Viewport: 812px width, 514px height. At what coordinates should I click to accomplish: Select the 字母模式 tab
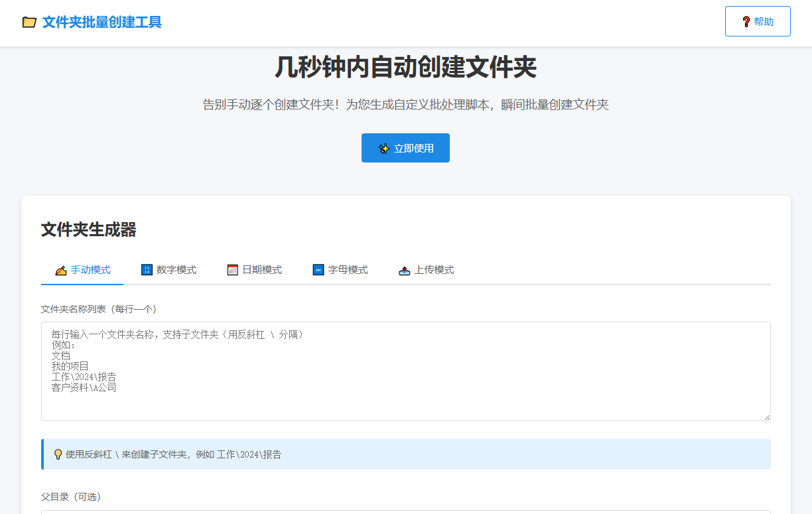pos(348,270)
